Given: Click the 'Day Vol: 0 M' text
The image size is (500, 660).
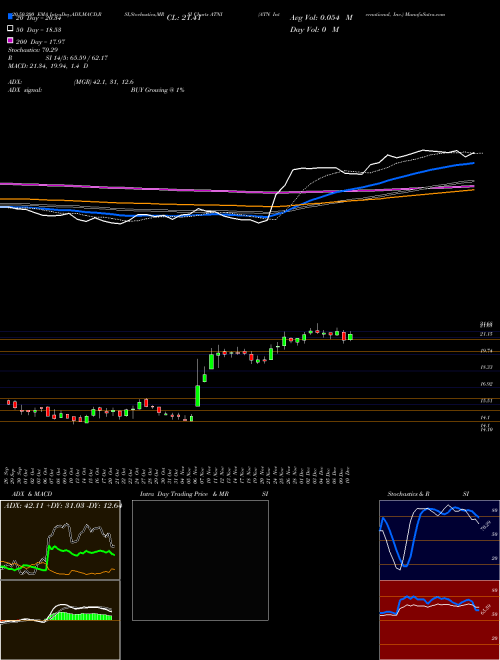Looking at the screenshot, I should (x=314, y=30).
